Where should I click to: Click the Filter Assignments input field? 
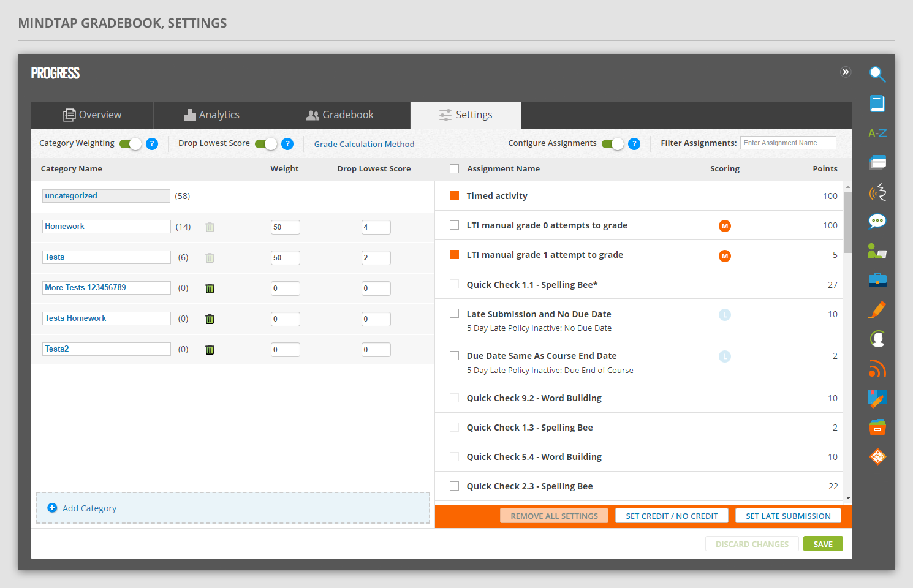coord(787,143)
